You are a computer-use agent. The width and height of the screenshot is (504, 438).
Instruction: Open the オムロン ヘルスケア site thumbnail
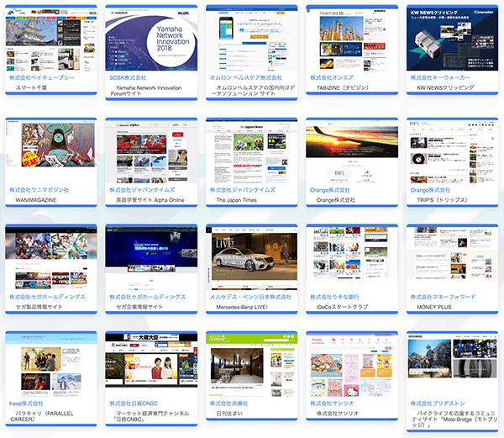252,40
